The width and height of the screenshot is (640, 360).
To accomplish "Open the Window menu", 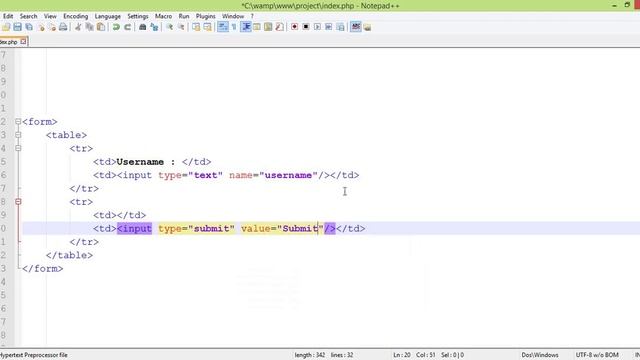I will [233, 16].
